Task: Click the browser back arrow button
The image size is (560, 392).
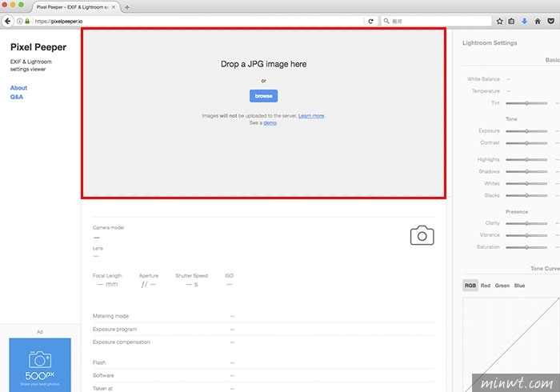Action: tap(7, 21)
